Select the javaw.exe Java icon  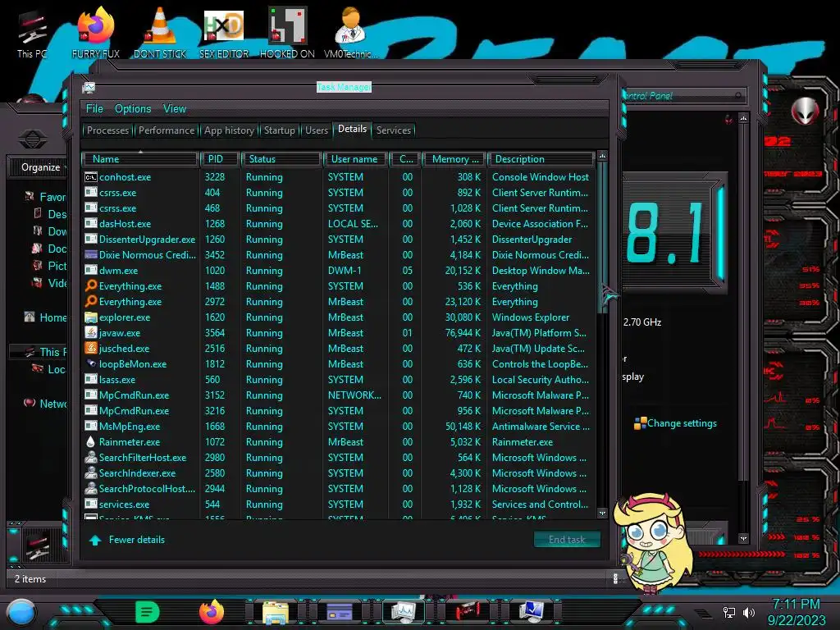point(90,333)
